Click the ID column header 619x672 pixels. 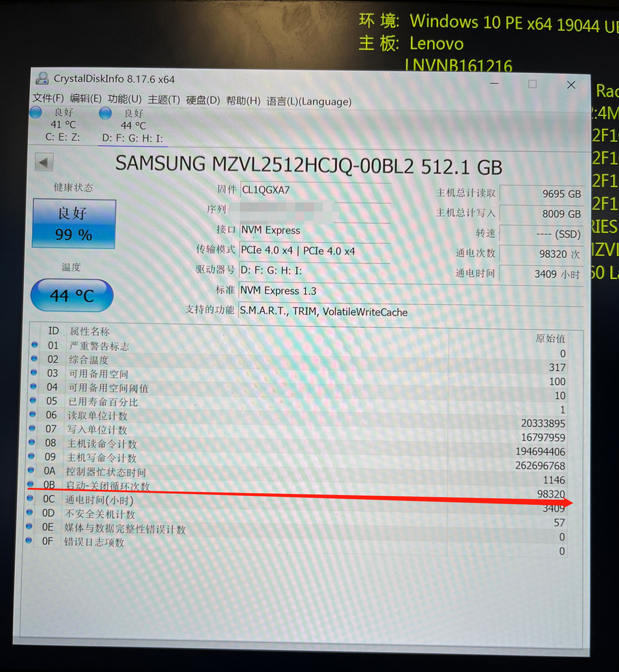[x=53, y=331]
